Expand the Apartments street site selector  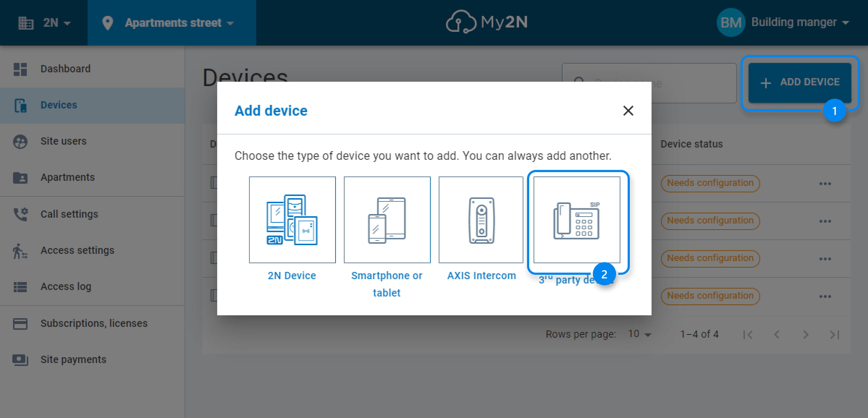click(172, 23)
